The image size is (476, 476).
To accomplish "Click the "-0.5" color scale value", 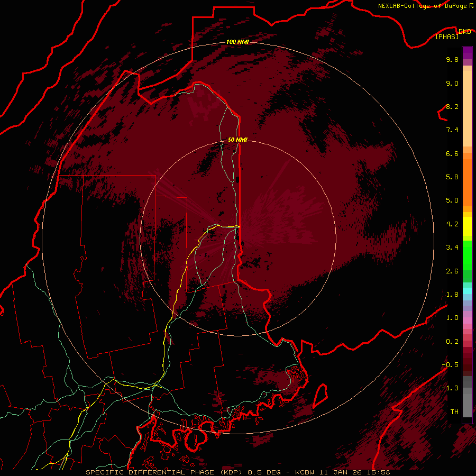I will (450, 365).
